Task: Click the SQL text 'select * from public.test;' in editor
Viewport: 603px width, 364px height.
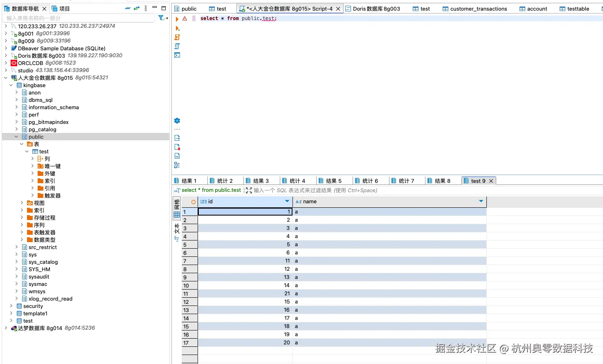Action: tap(239, 18)
